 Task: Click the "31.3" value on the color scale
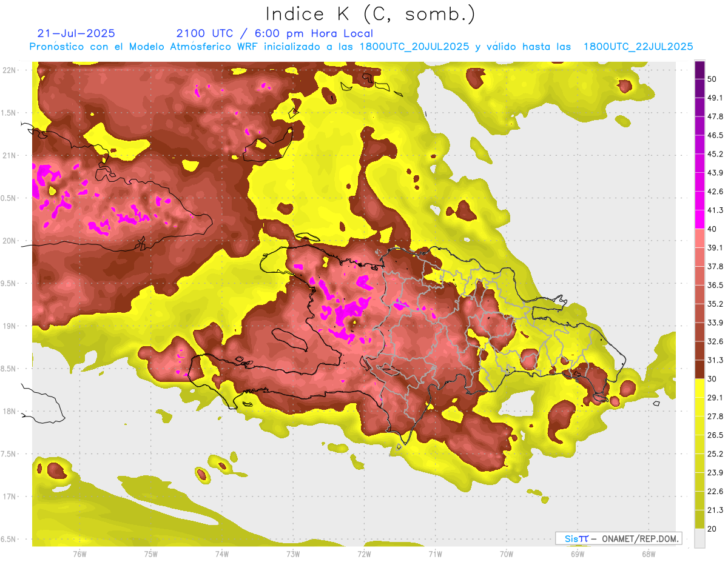click(x=715, y=360)
